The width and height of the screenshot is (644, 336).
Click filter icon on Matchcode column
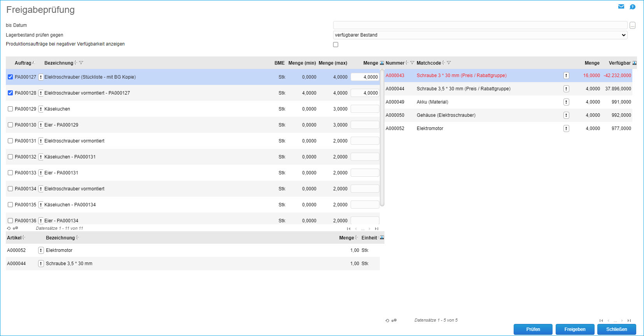tap(449, 63)
